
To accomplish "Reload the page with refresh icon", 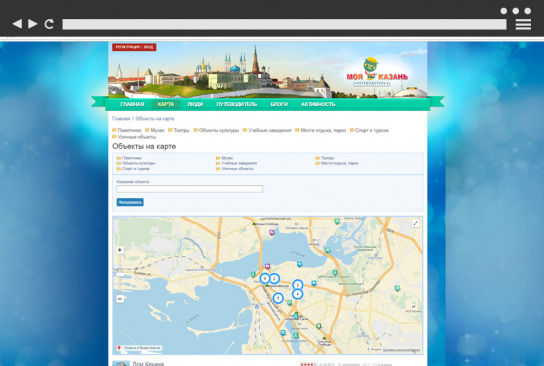I will [x=49, y=24].
